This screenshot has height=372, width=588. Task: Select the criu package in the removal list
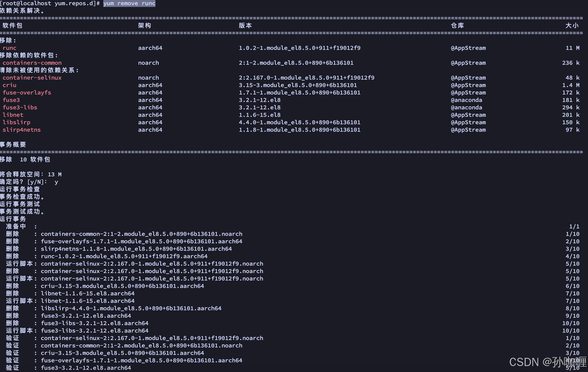(x=9, y=85)
